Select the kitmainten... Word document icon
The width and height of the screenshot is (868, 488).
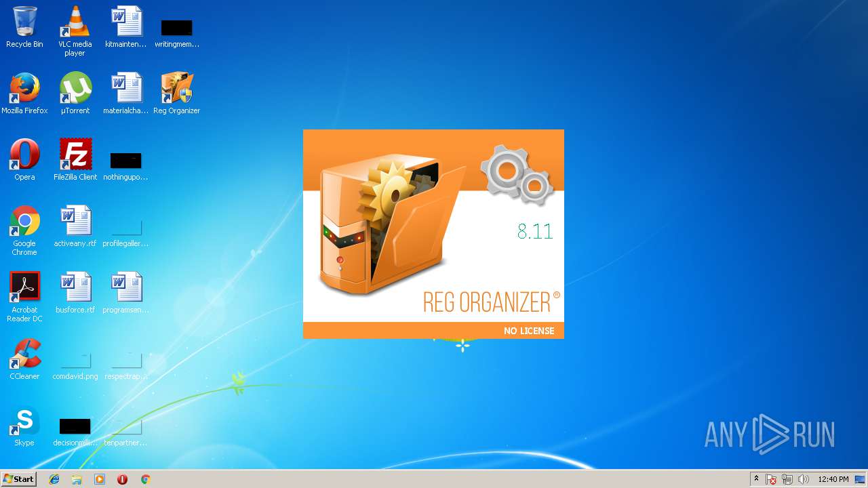(x=125, y=27)
